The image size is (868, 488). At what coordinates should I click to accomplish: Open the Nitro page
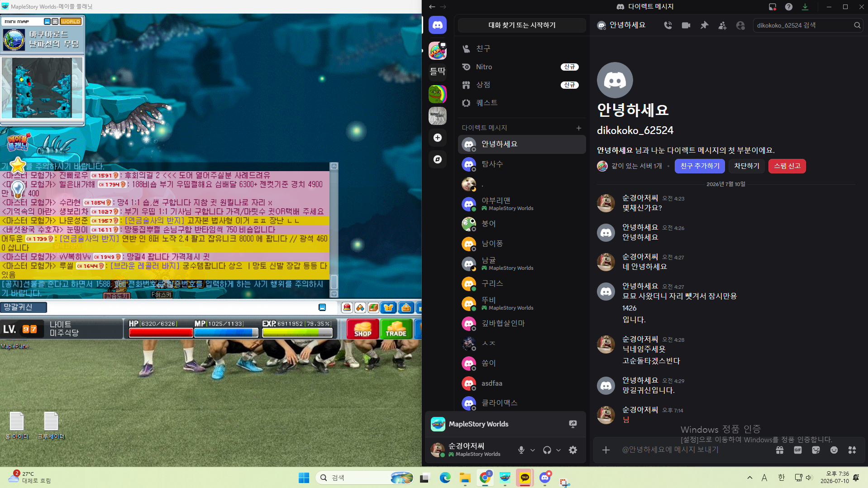pyautogui.click(x=522, y=67)
